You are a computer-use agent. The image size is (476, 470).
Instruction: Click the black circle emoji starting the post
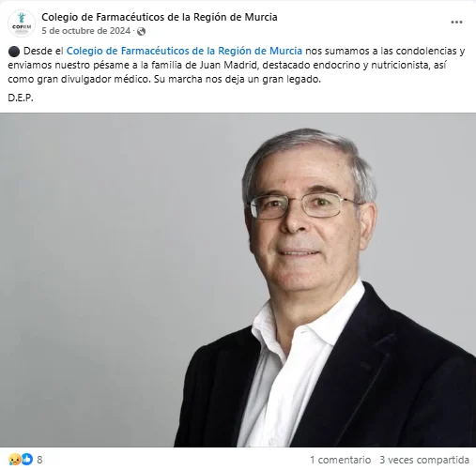[x=14, y=52]
